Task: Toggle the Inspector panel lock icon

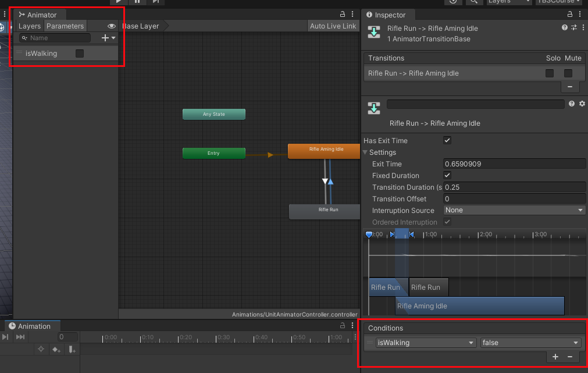Action: [x=570, y=15]
